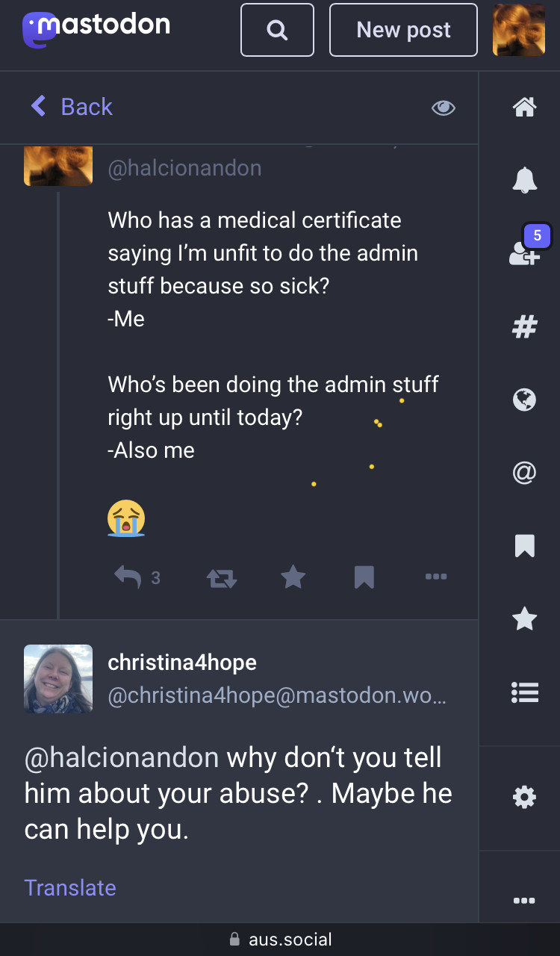
Task: Open Lists icon in sidebar
Action: coord(524,692)
